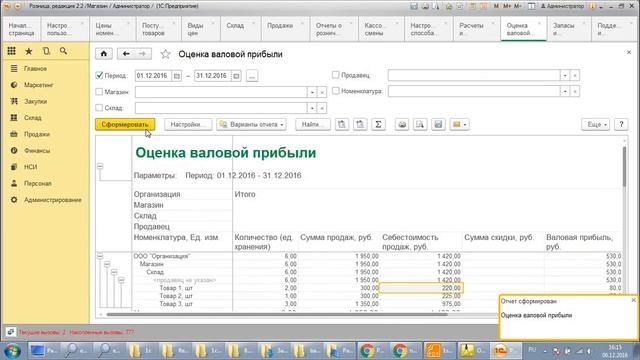640x360 pixels.
Task: Click the horizontal scrollbar of the report
Action: 278,315
